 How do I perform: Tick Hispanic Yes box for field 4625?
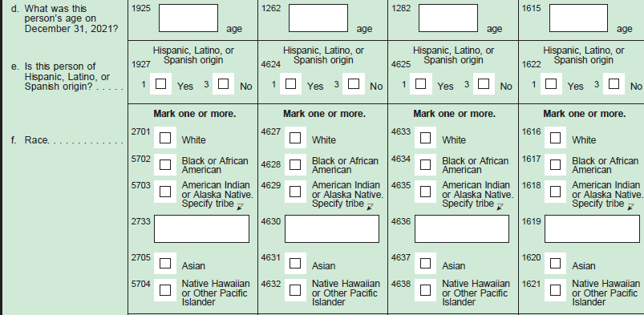tap(420, 84)
